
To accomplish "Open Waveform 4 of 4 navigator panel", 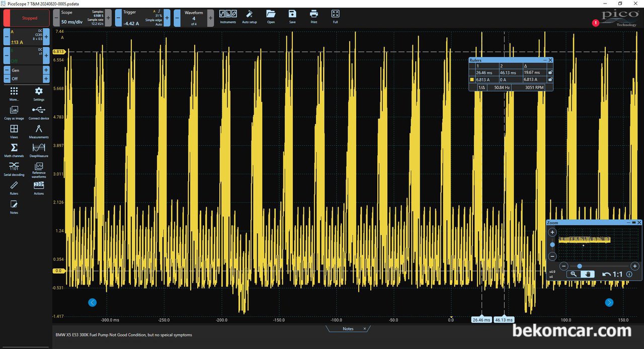I will [x=194, y=18].
